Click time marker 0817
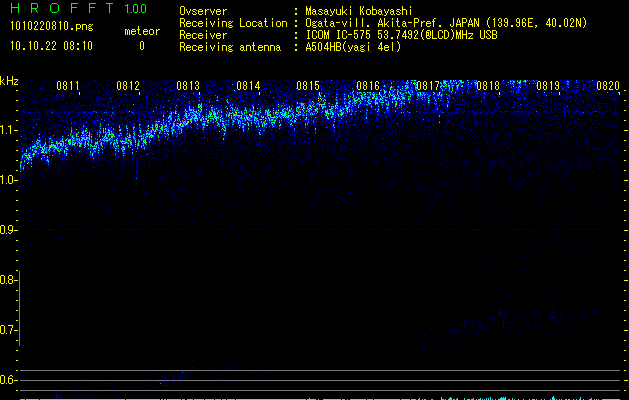 428,86
